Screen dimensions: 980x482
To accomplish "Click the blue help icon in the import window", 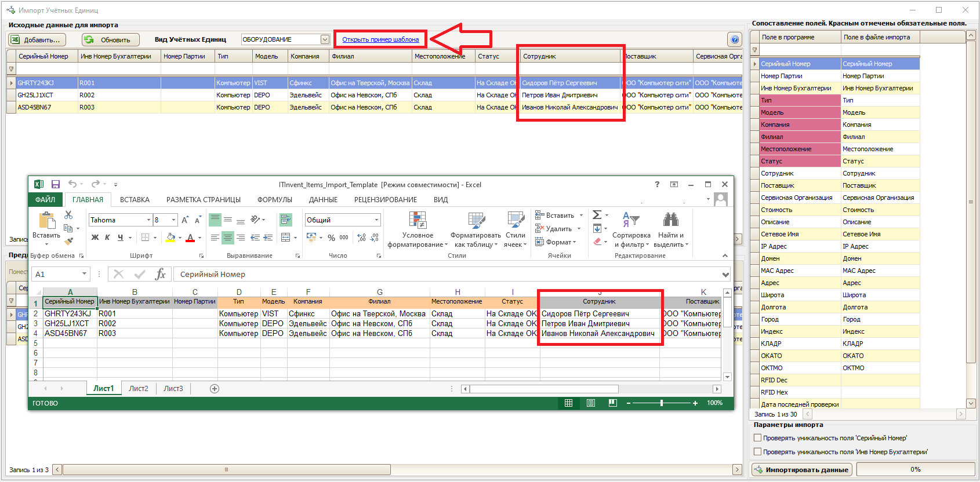I will click(x=735, y=39).
